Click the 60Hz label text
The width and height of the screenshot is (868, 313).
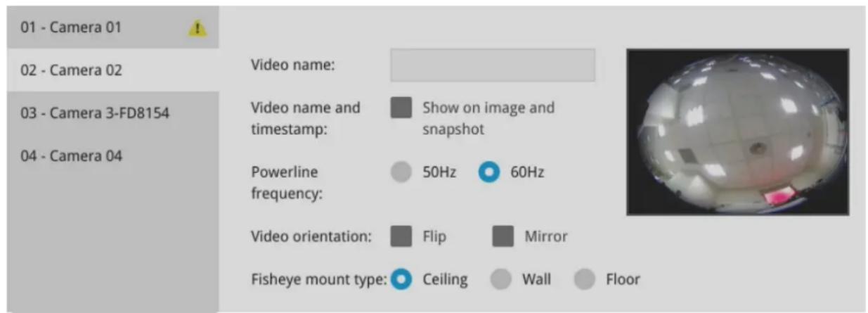pos(527,172)
